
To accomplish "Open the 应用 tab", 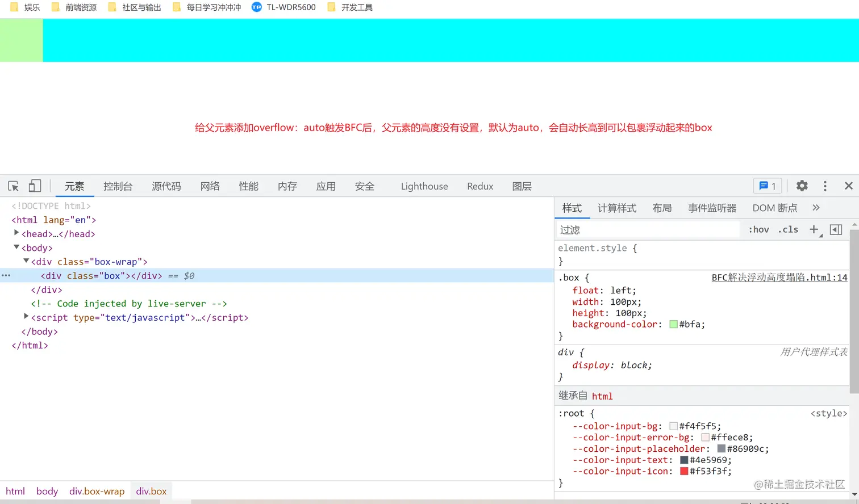I will [326, 186].
